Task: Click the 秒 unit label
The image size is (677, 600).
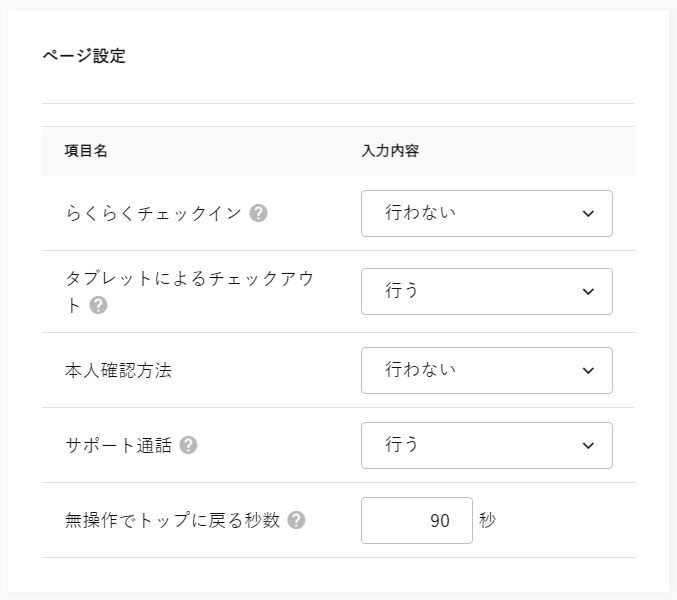Action: coord(487,520)
